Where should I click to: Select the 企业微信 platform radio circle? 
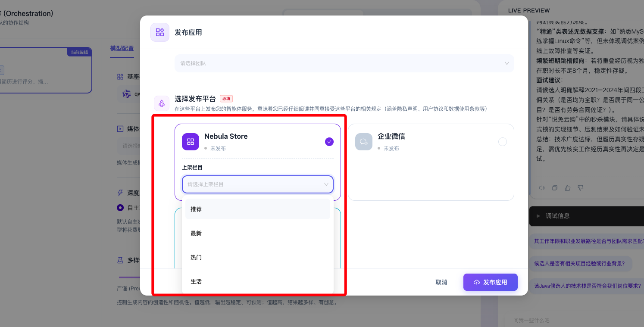502,142
